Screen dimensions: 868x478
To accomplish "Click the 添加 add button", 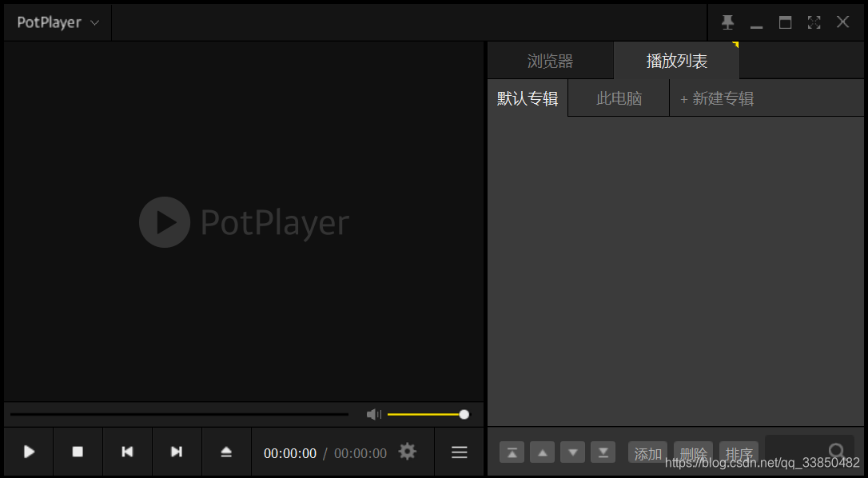I will (647, 452).
